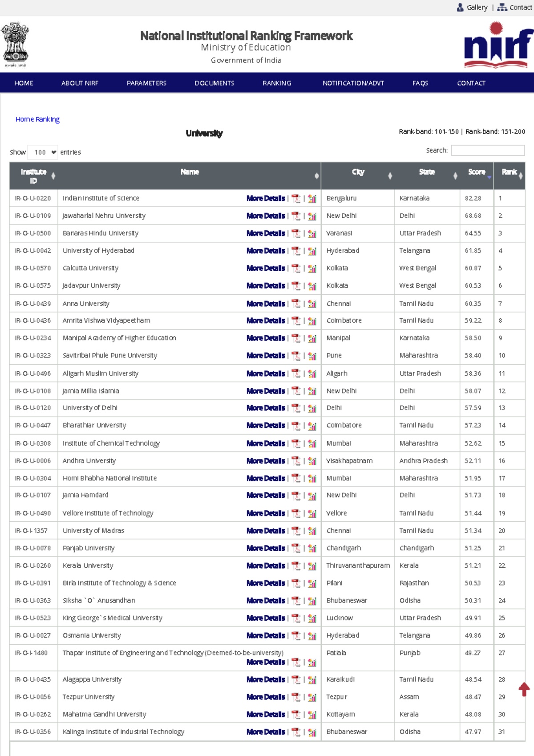Open More Details for Alagappa University
The image size is (534, 756).
pos(266,679)
